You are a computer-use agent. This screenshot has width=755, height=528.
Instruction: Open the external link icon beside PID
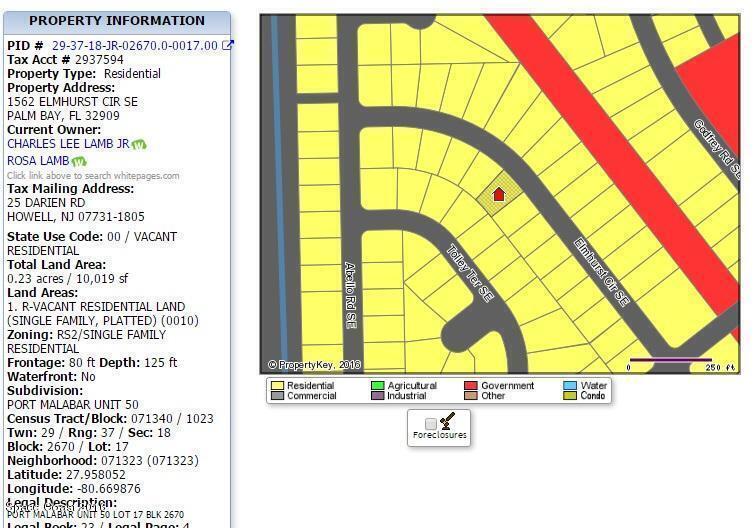pyautogui.click(x=227, y=45)
